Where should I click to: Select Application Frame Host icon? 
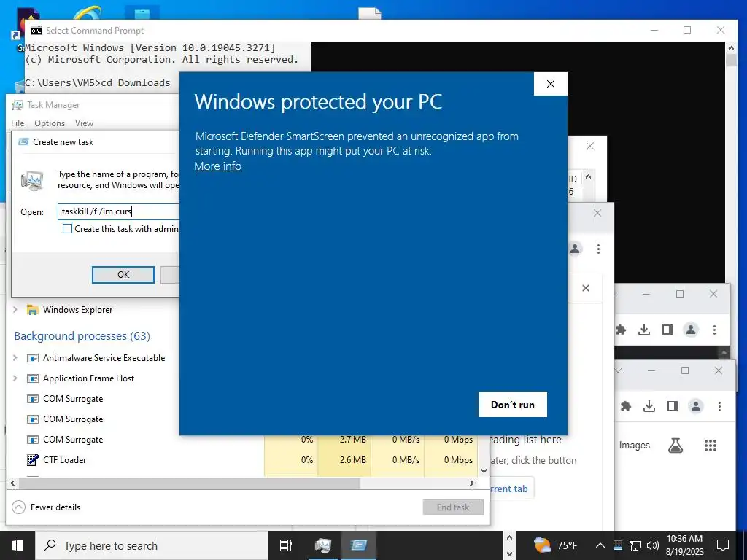[x=32, y=378]
